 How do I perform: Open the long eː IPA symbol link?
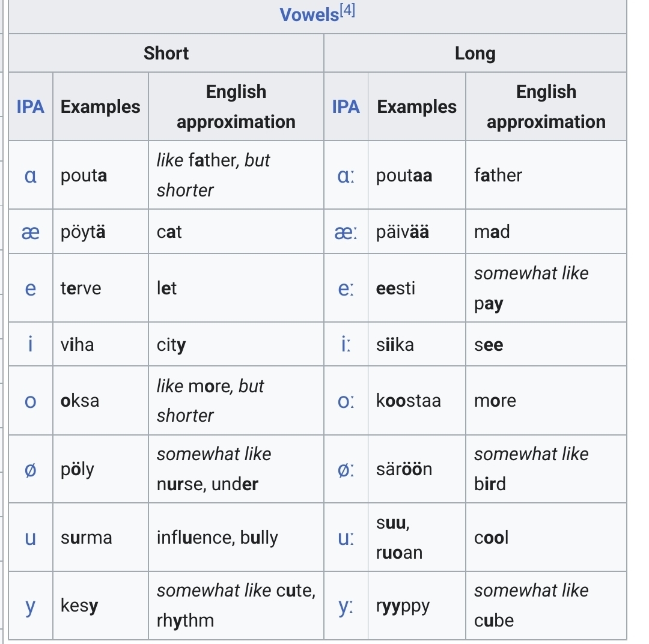click(346, 288)
